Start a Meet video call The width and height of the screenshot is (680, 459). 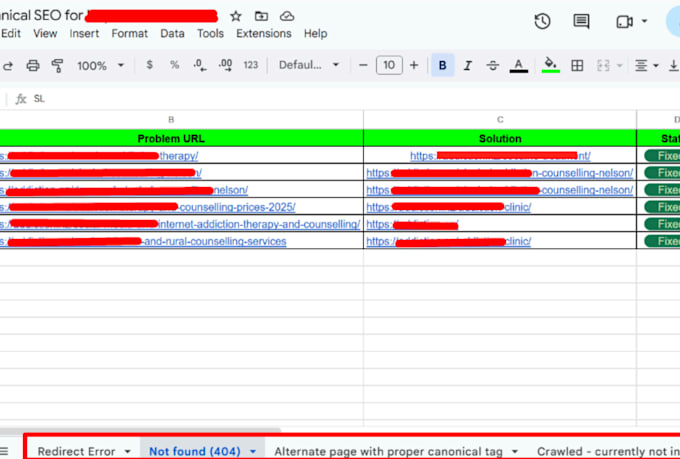[624, 21]
